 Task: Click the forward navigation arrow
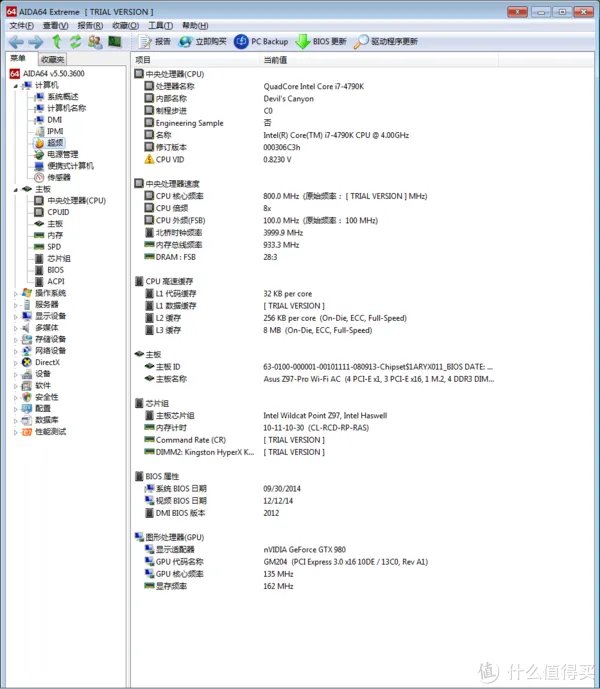click(x=35, y=42)
